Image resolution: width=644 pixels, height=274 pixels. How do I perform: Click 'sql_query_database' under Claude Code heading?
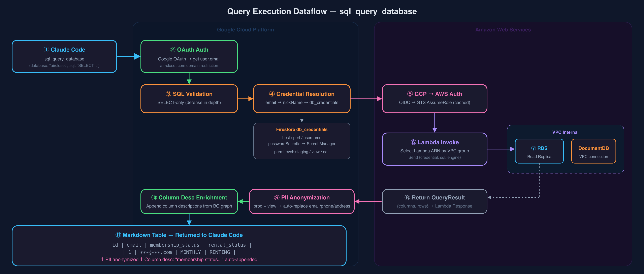point(64,59)
